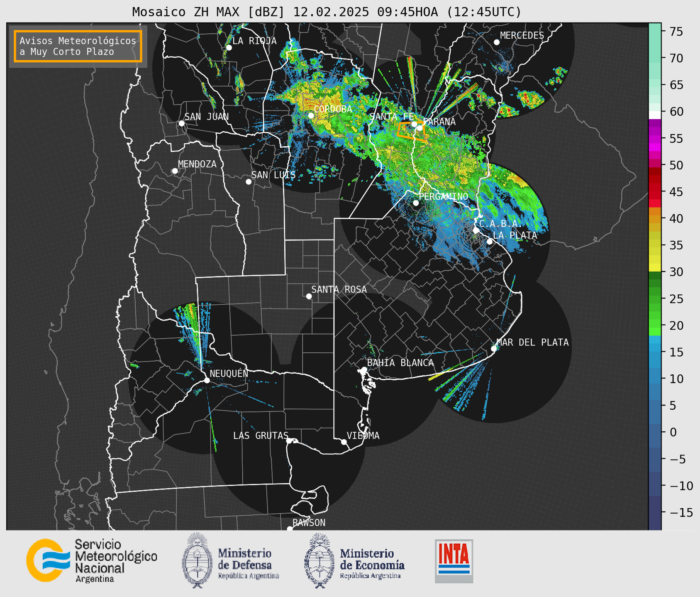Click the MAR DEL PLATA city marker dot
700x597 pixels.
tap(494, 349)
